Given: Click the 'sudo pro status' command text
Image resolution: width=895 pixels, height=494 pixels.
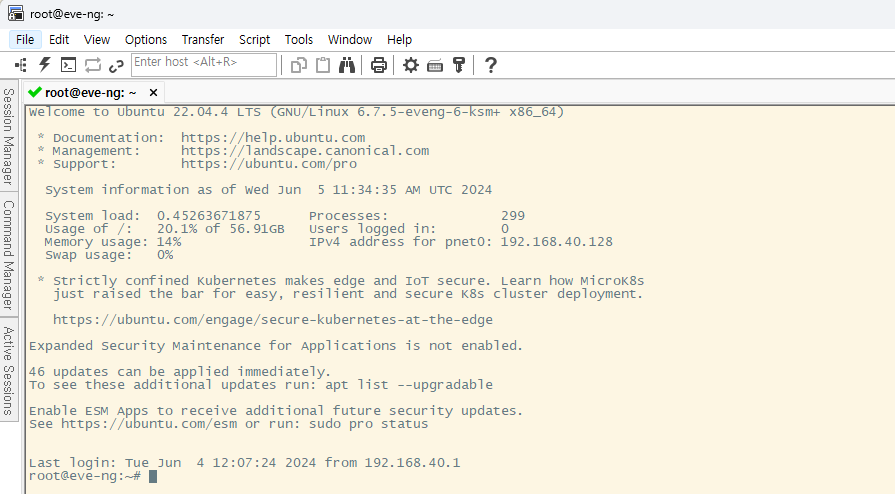Looking at the screenshot, I should [x=369, y=424].
